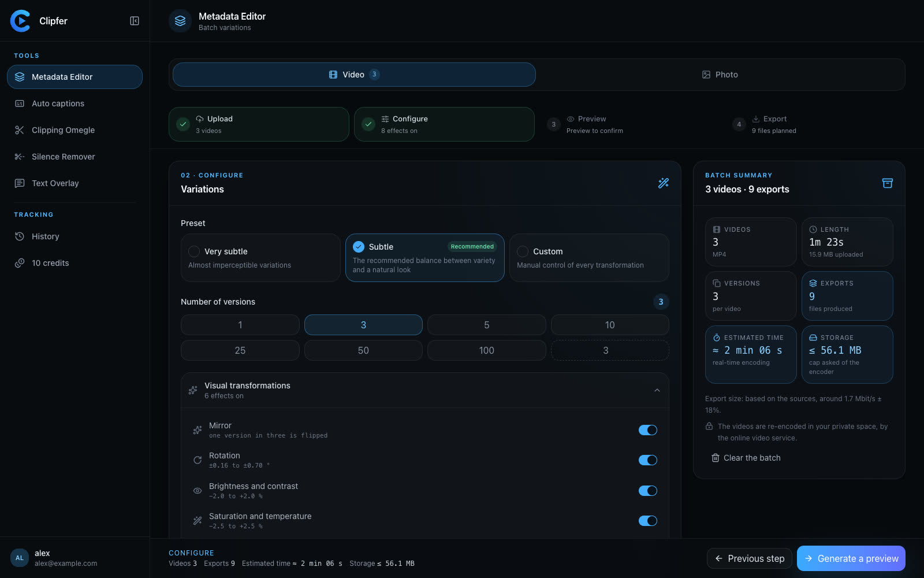Toggle Saturation and temperature switch

point(648,521)
